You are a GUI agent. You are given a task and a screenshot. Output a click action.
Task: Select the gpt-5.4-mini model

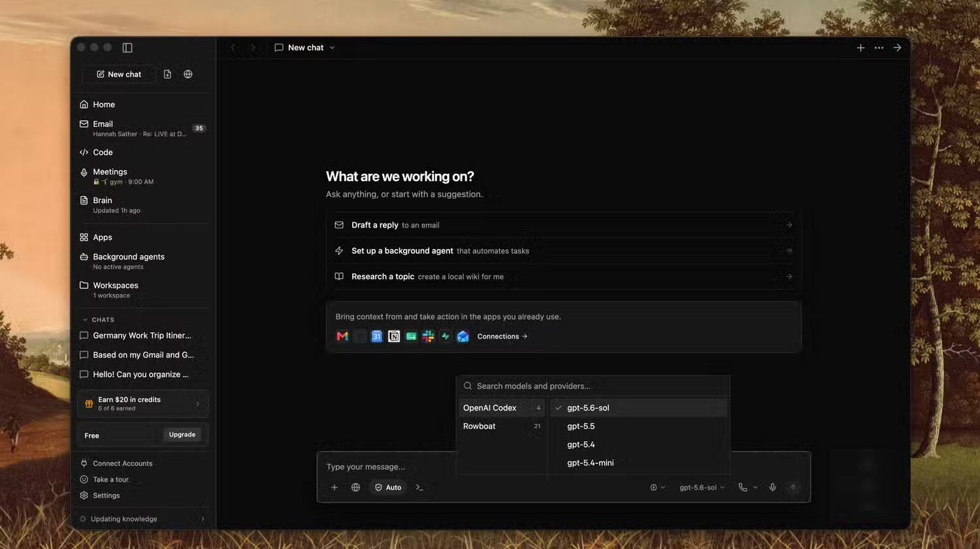point(639,463)
